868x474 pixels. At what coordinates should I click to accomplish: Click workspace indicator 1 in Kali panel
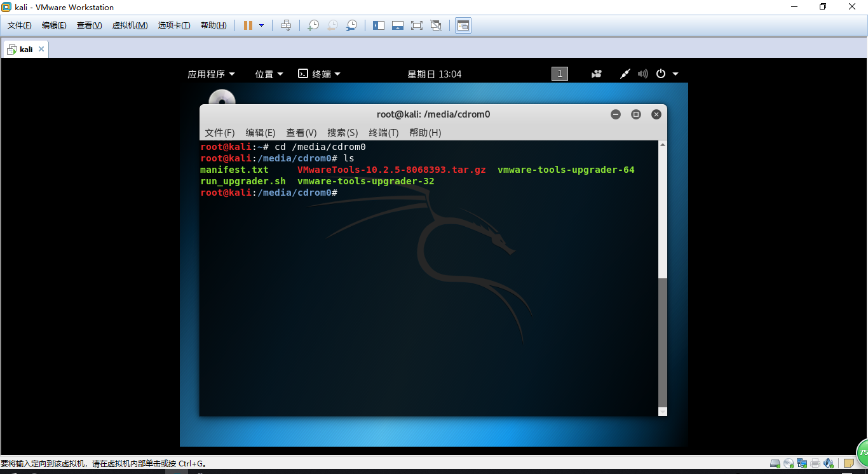[x=560, y=74]
